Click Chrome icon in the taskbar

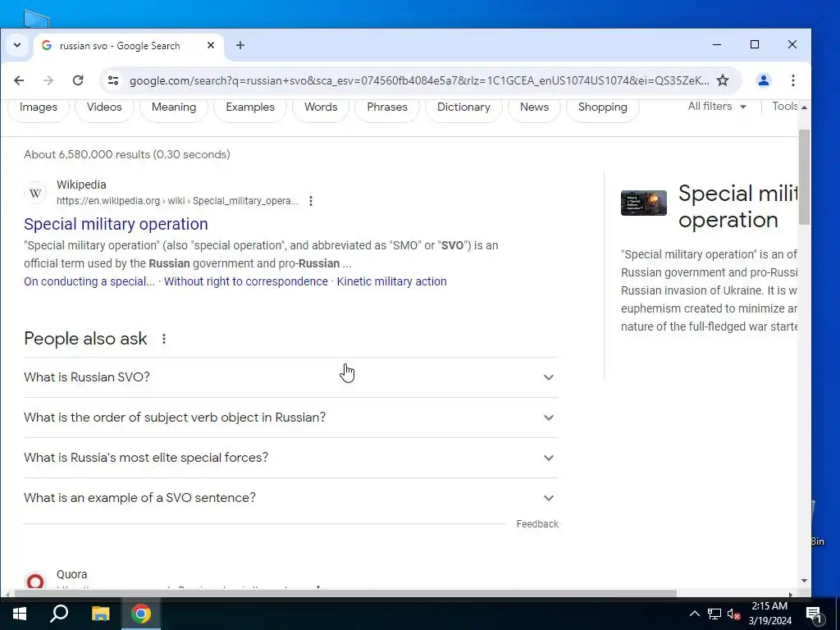coord(141,614)
